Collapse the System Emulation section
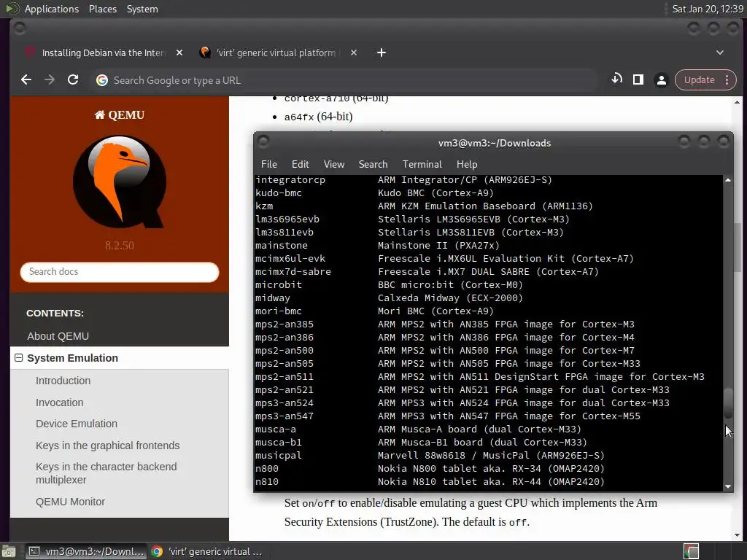 (x=18, y=357)
